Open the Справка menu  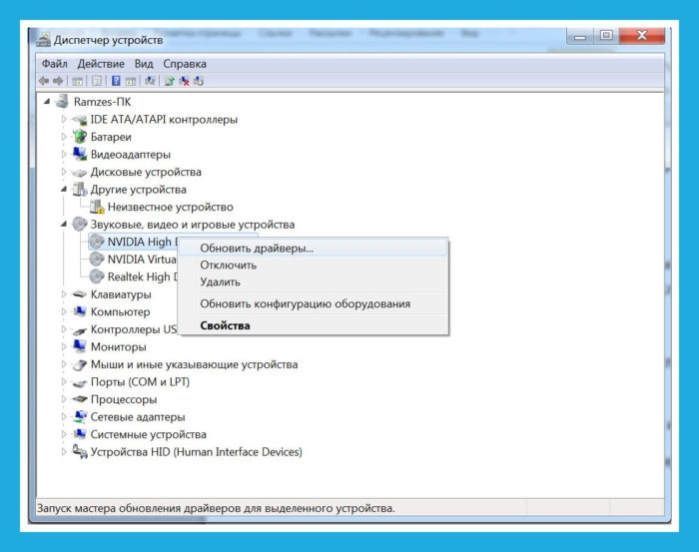[x=185, y=64]
